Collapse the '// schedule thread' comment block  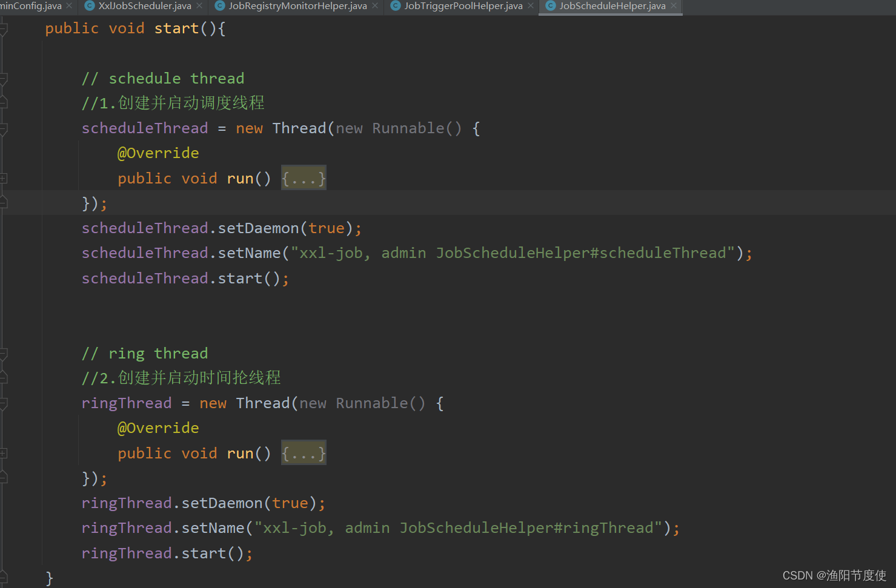tap(4, 78)
